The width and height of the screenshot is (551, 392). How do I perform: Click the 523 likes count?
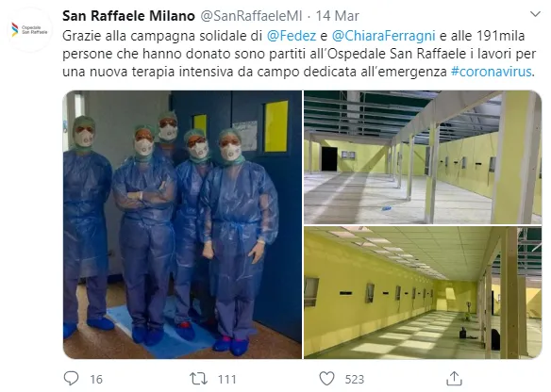354,380
